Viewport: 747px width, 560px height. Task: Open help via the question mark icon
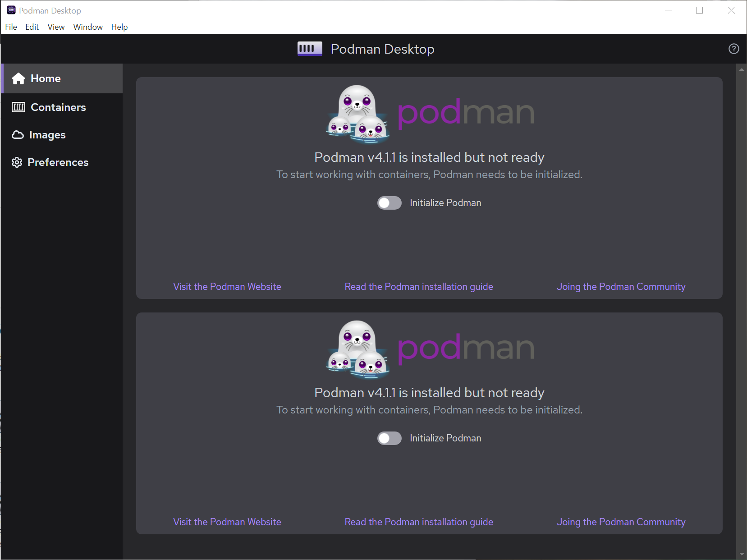tap(733, 49)
